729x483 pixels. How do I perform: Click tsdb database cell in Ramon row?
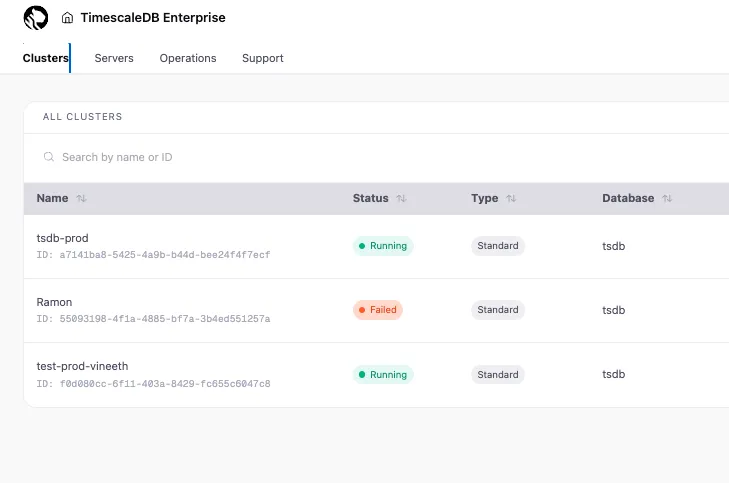pyautogui.click(x=614, y=311)
